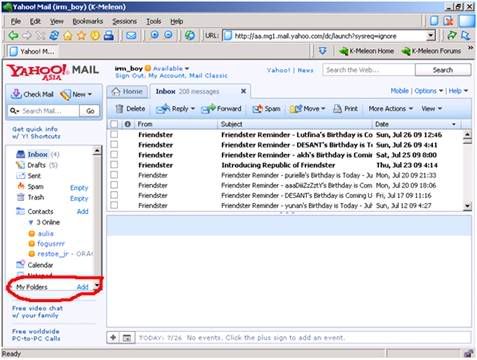Click the plus icon to add calendar event
The width and height of the screenshot is (477, 360).
113,337
